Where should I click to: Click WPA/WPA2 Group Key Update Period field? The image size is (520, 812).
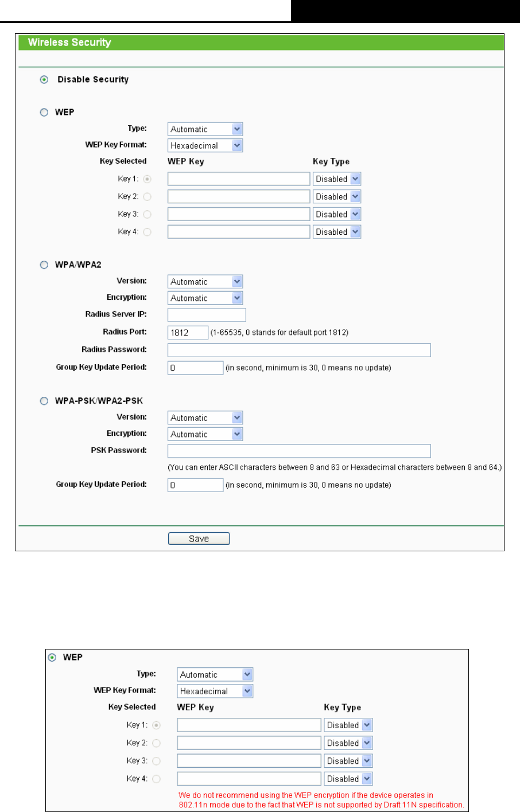(x=195, y=368)
